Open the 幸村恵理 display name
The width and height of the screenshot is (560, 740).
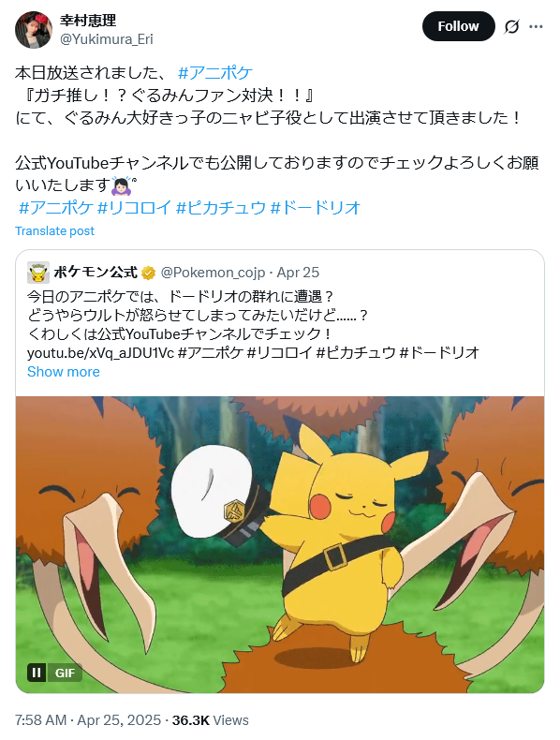[x=88, y=21]
